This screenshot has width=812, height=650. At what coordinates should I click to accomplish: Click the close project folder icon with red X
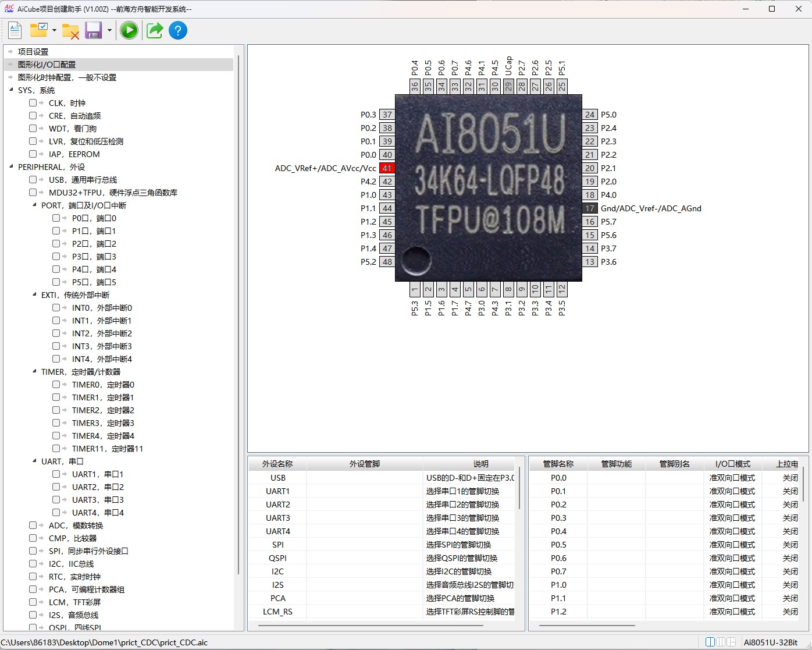pyautogui.click(x=70, y=31)
